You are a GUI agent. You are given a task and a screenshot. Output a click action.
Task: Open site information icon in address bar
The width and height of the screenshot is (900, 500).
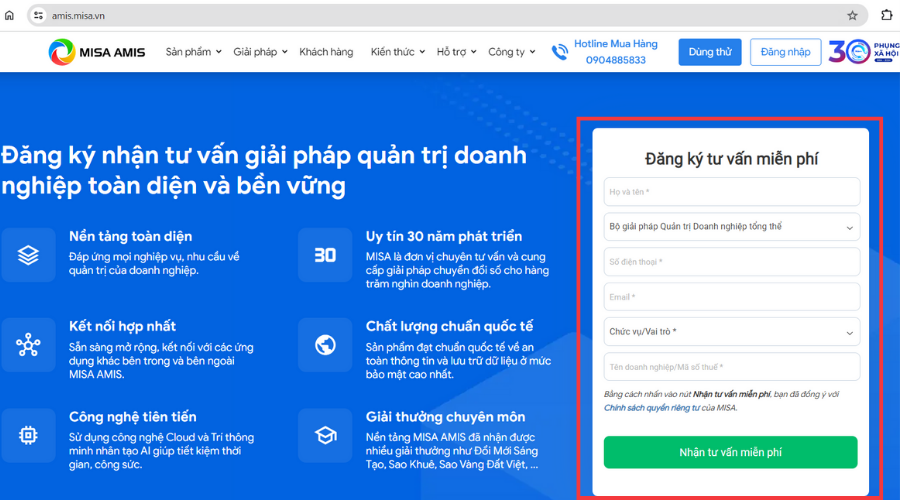(38, 15)
